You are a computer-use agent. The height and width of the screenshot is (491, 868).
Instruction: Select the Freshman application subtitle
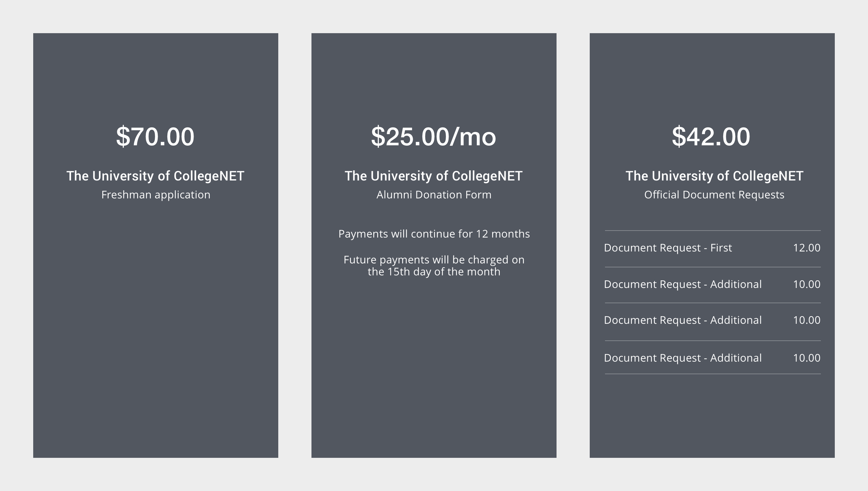coord(156,195)
